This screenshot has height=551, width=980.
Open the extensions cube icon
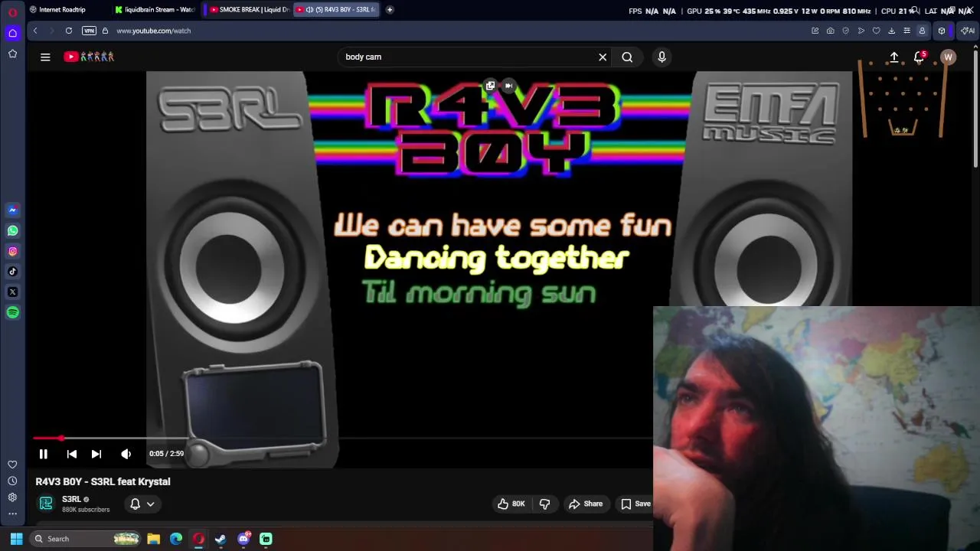point(942,31)
